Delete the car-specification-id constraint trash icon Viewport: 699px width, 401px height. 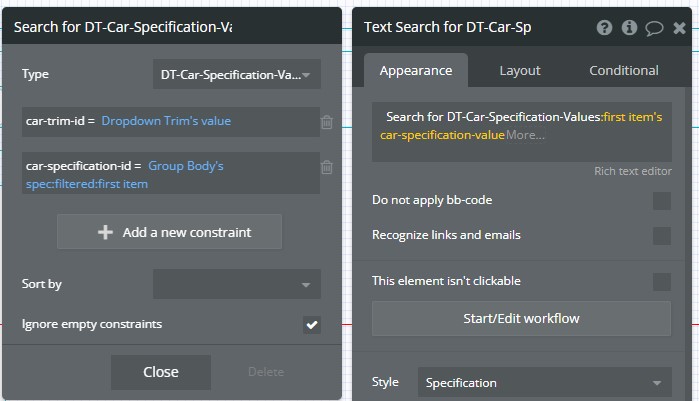point(327,167)
